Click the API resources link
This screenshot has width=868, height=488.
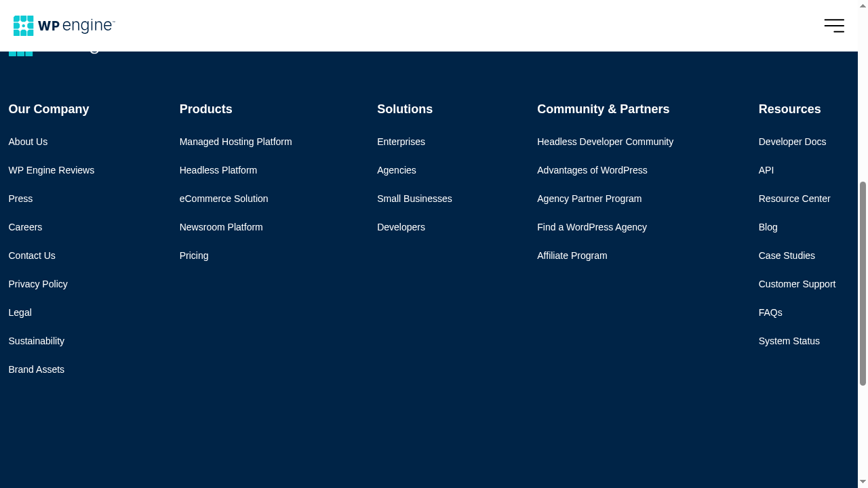[x=766, y=170]
